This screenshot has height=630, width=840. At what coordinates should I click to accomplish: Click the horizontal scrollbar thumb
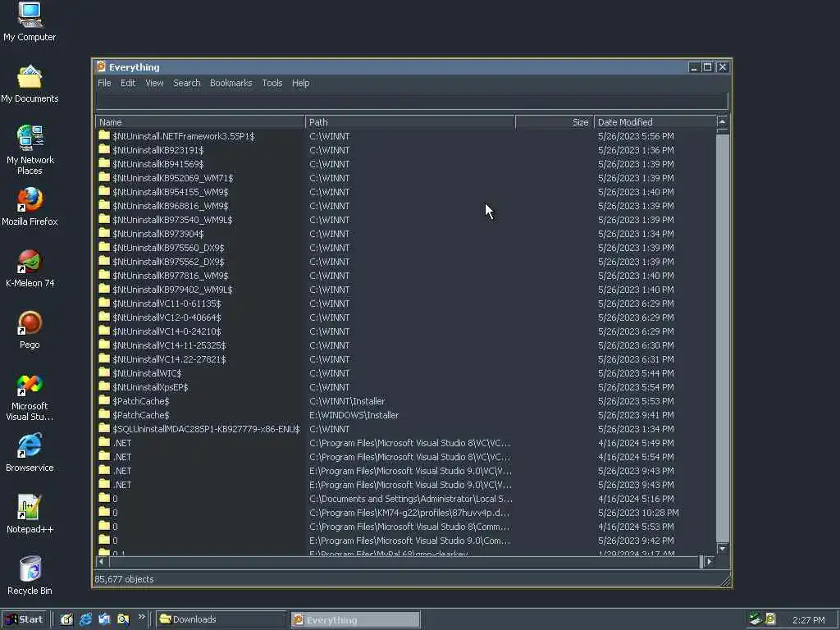(x=405, y=561)
